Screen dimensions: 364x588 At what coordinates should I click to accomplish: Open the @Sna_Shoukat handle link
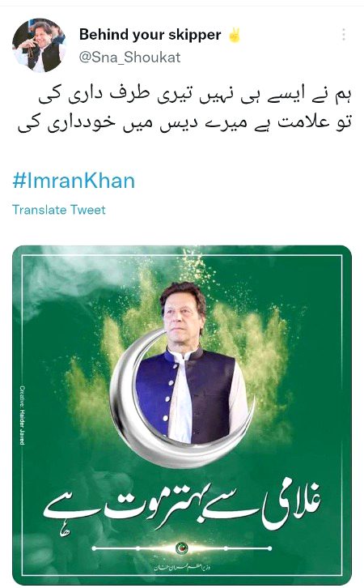coord(129,58)
